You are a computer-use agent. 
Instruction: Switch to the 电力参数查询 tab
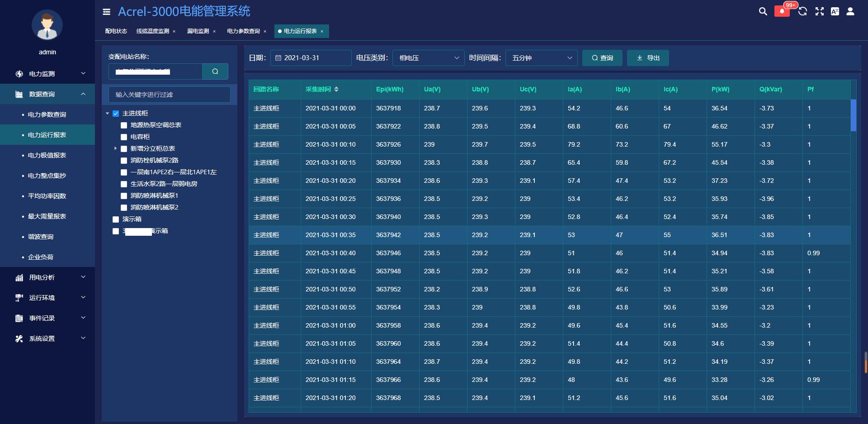243,31
